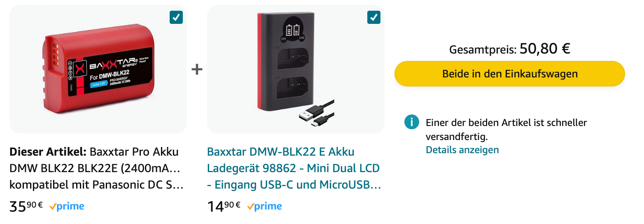The image size is (644, 224).
Task: Click the 35,90 € battery price
Action: 26,206
